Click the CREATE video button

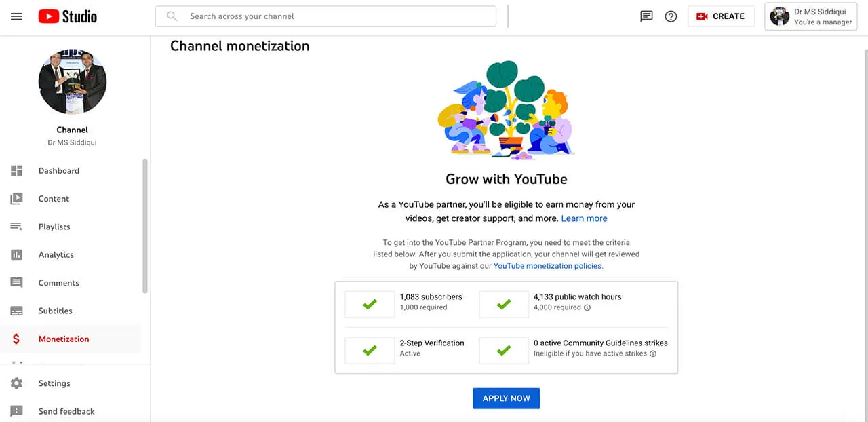click(x=721, y=16)
